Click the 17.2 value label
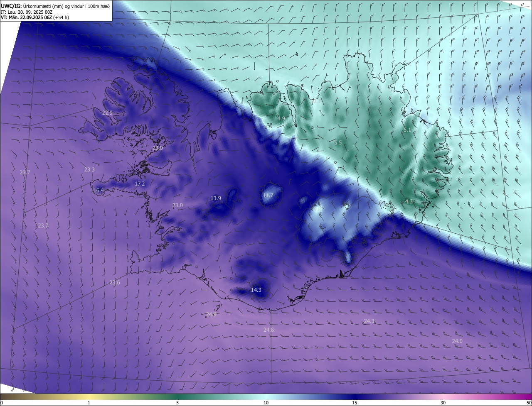This screenshot has width=532, height=406. pyautogui.click(x=140, y=183)
